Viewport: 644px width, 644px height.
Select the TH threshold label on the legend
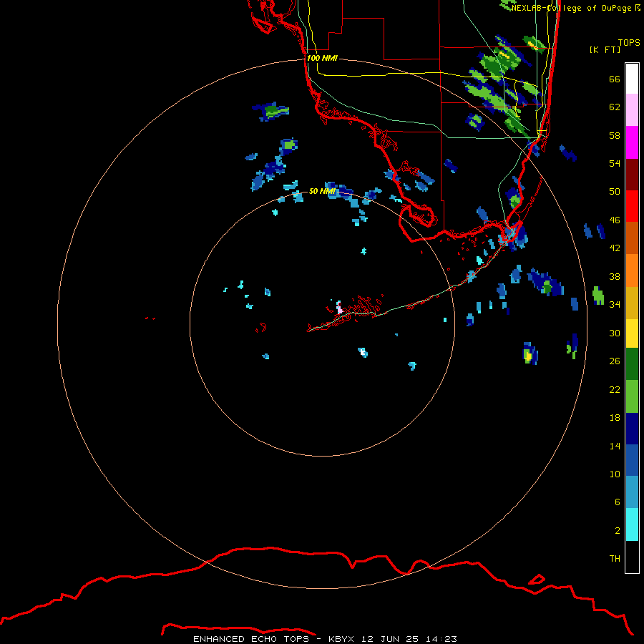(615, 559)
